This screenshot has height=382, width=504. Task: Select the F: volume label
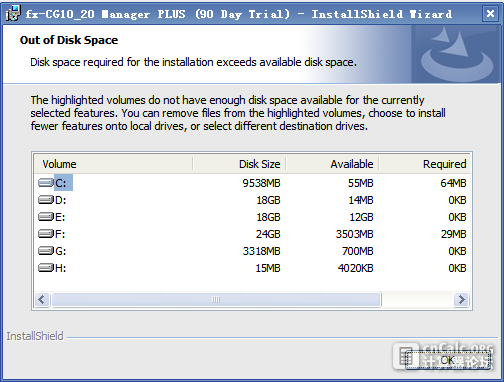coord(60,234)
